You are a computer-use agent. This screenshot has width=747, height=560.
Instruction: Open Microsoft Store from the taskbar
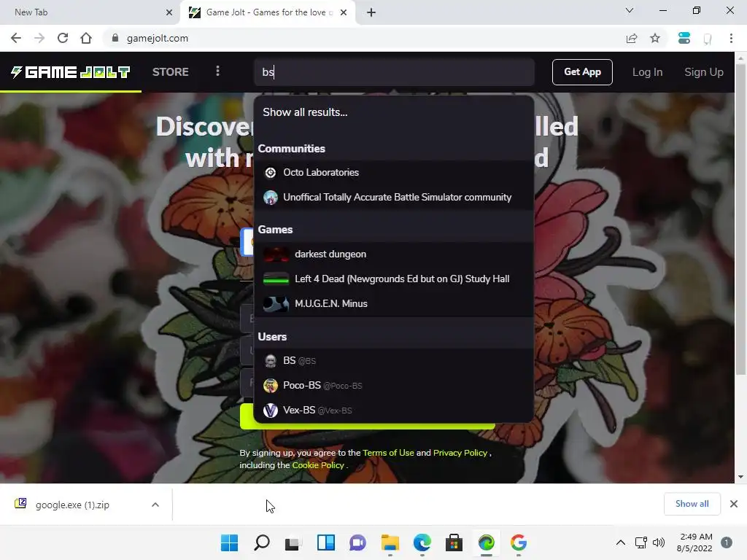(x=454, y=542)
